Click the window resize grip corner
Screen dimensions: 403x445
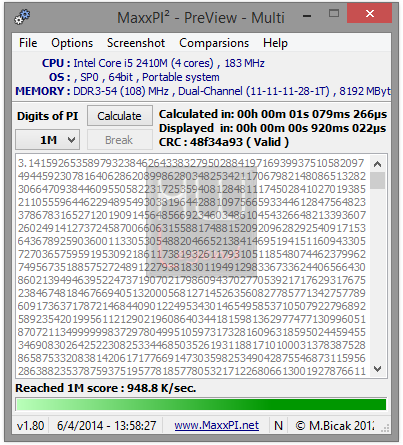pos(385,428)
